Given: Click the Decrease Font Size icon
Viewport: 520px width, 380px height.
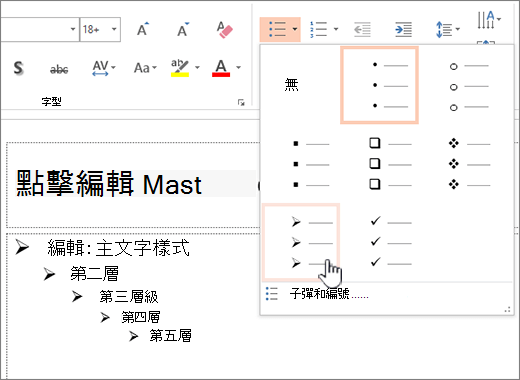Looking at the screenshot, I should [x=183, y=29].
